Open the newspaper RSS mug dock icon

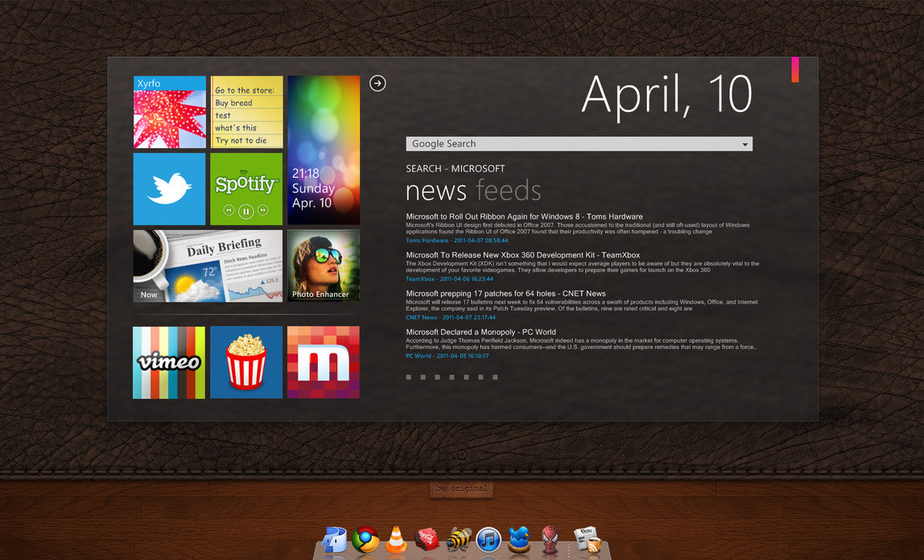(588, 539)
